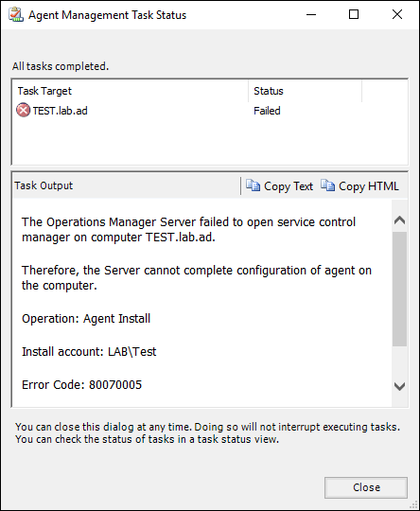
Task: Click the Install account LAB\Test line
Action: (89, 352)
